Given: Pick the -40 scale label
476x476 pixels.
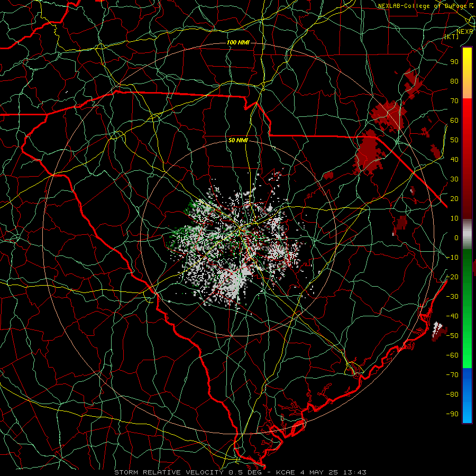Looking at the screenshot, I should [x=452, y=316].
